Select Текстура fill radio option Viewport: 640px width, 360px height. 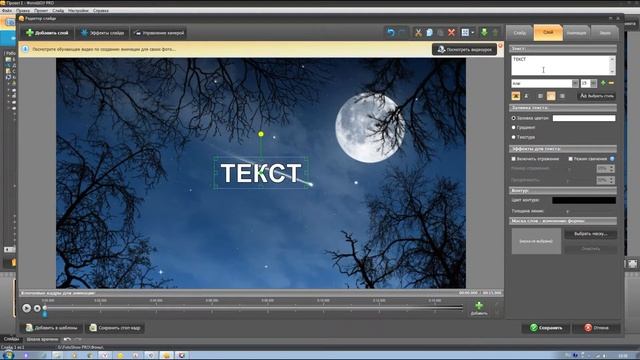(x=513, y=137)
